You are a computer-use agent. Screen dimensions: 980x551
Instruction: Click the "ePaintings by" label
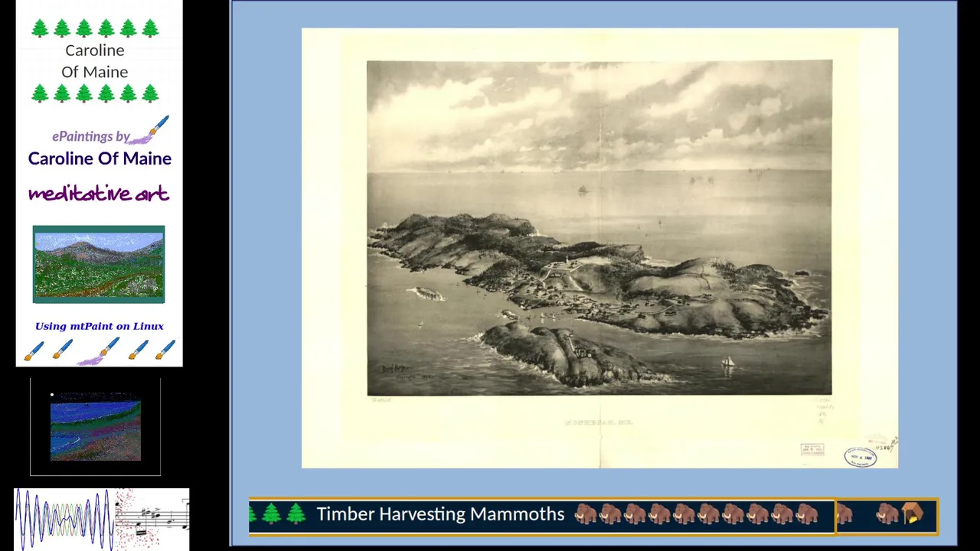[x=90, y=136]
